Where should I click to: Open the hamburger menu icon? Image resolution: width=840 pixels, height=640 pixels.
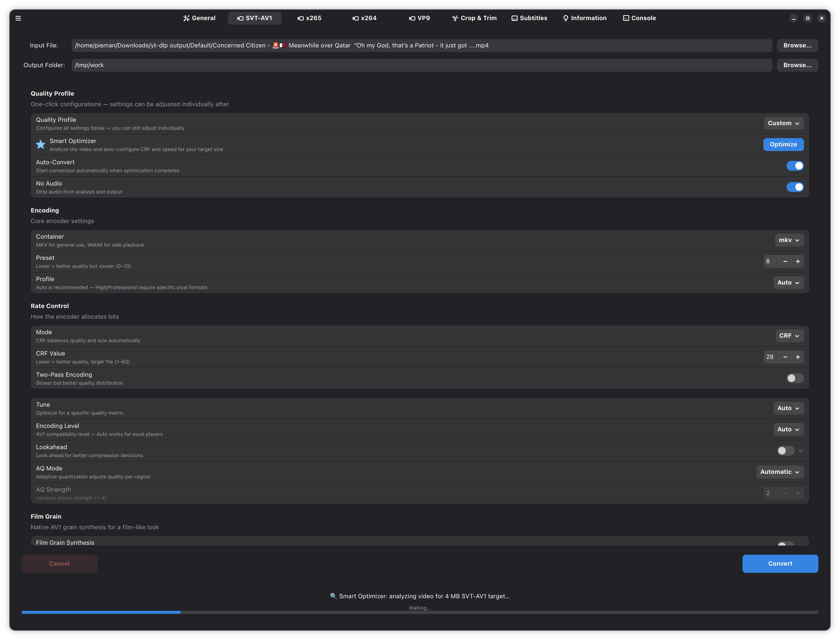tap(18, 18)
